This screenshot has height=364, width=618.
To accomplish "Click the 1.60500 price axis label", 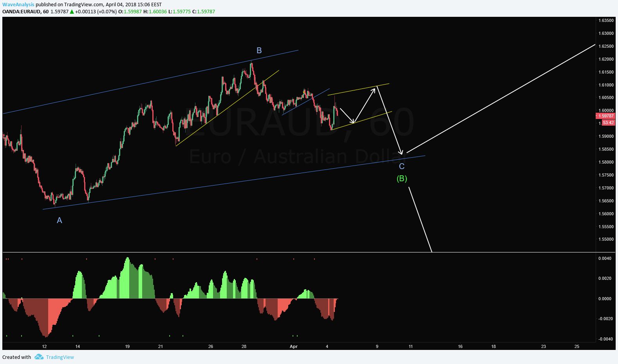I will [x=606, y=97].
